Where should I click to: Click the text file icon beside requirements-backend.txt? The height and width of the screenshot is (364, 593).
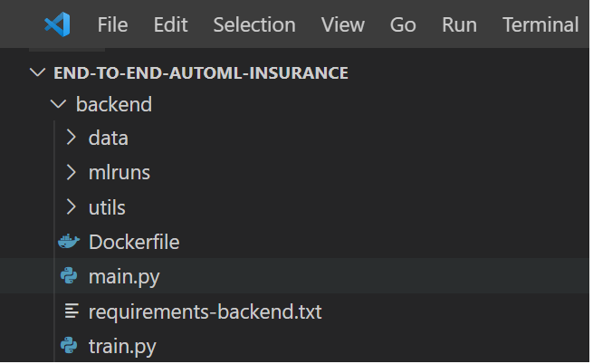72,311
